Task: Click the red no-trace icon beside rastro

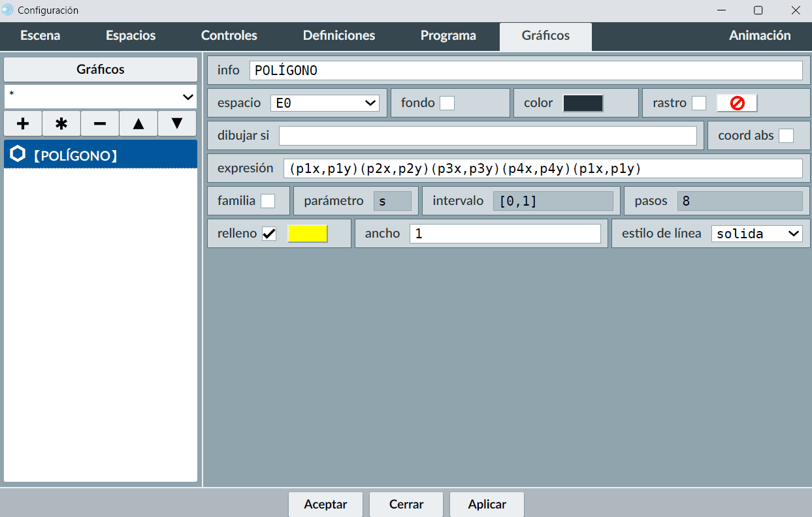Action: point(737,103)
